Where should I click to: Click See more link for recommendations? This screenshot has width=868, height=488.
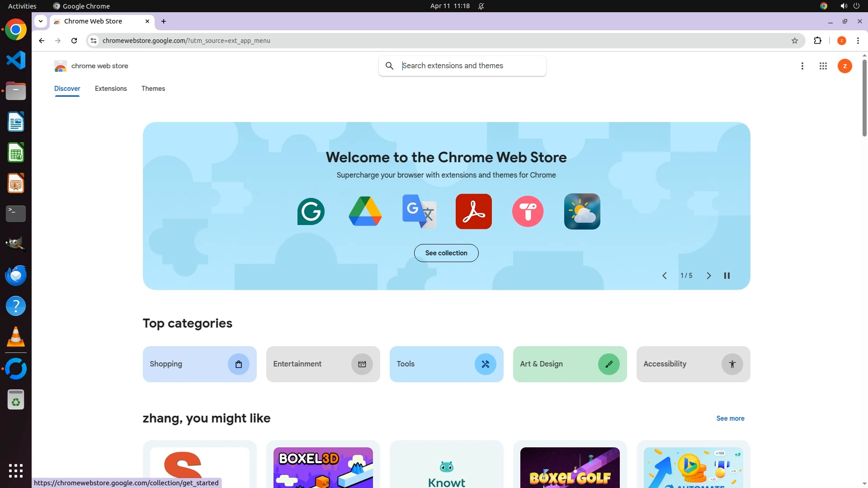[x=730, y=418]
